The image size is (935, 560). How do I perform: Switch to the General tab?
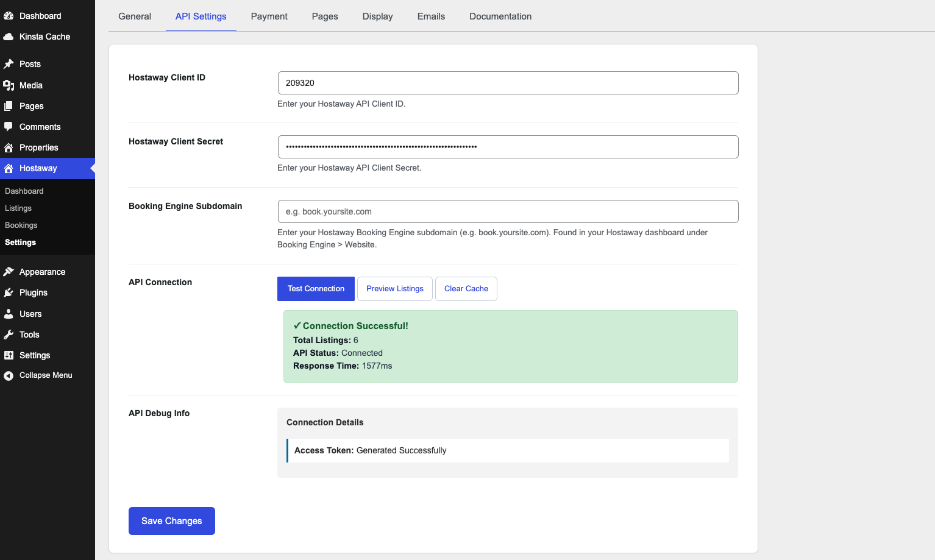click(135, 16)
